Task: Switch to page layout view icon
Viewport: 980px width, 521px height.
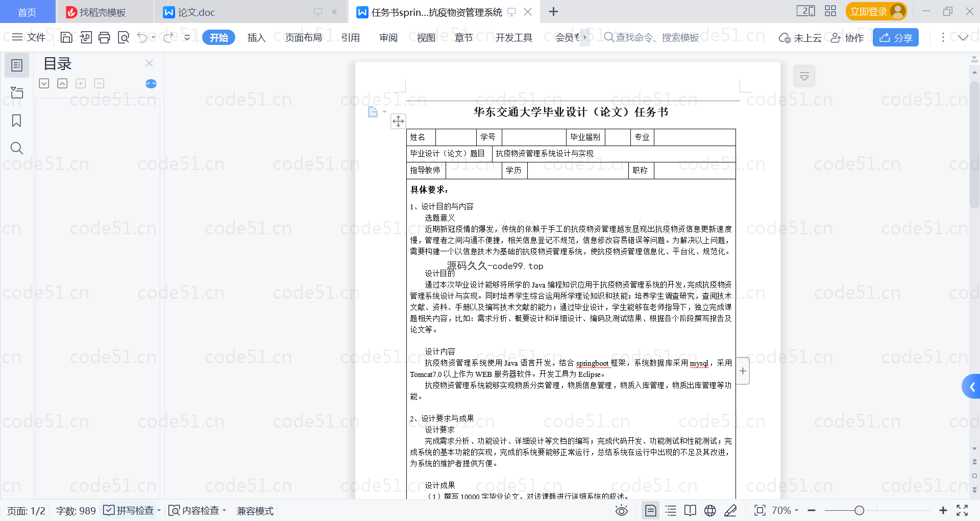Action: 651,510
